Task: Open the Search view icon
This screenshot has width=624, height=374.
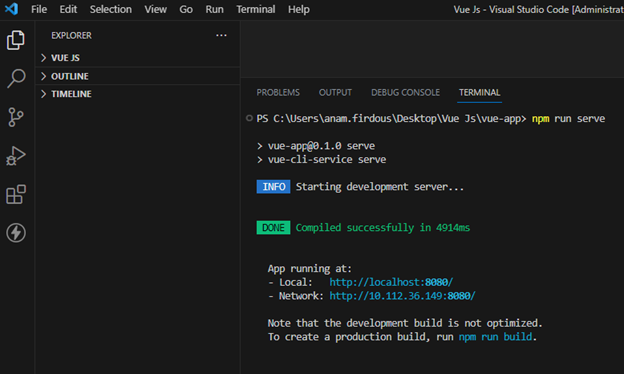Action: tap(16, 78)
